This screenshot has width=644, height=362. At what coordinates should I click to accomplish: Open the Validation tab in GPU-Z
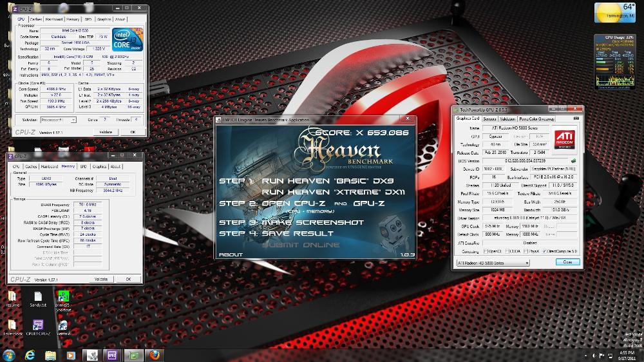coord(507,119)
